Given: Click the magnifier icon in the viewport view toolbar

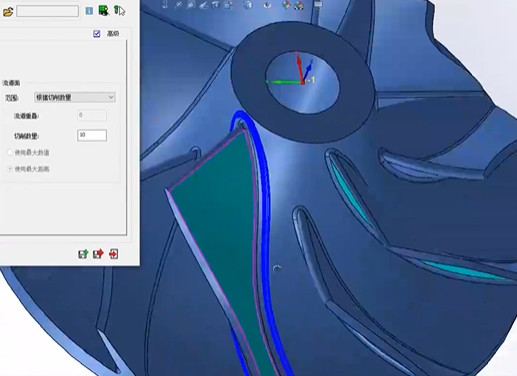Looking at the screenshot, I should (191, 5).
